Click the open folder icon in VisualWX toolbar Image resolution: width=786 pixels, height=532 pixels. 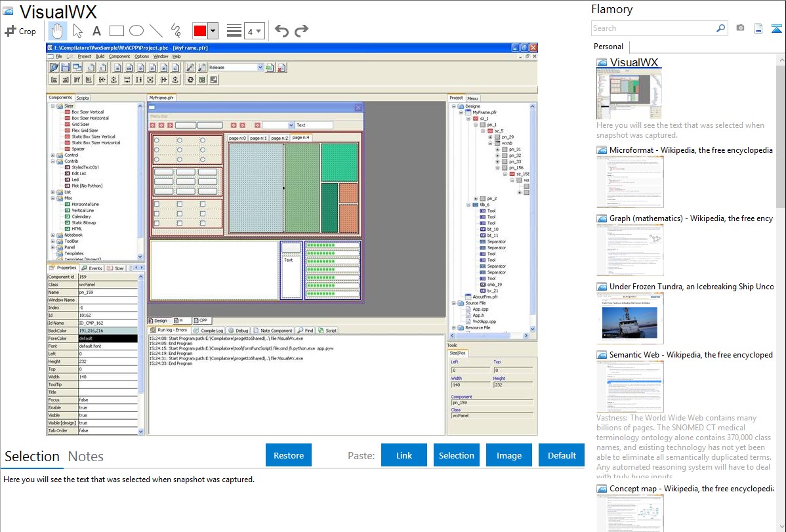pos(54,67)
